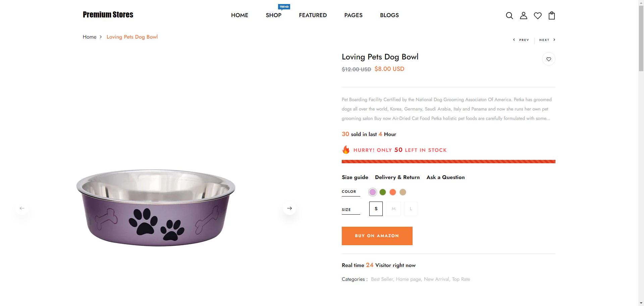644x306 pixels.
Task: Open the search icon in header
Action: tap(509, 15)
